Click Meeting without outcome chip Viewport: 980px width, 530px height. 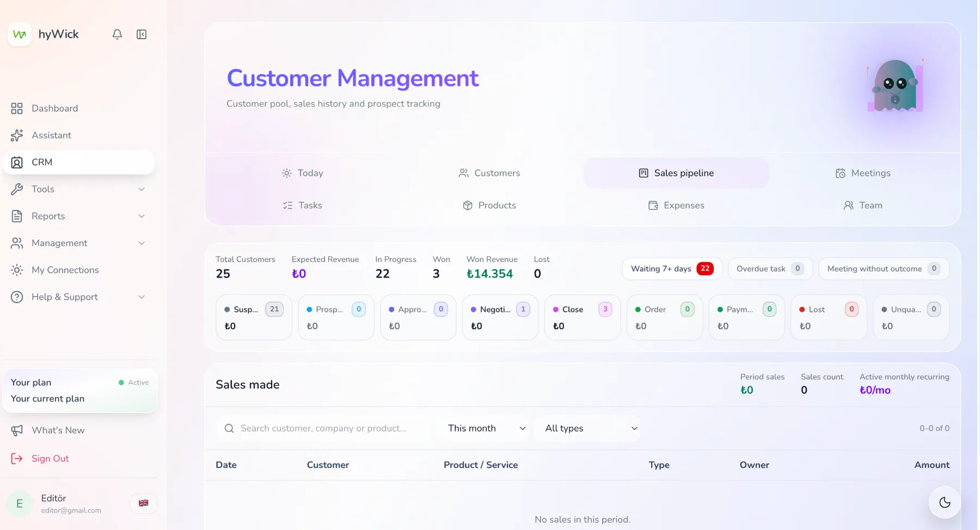884,269
